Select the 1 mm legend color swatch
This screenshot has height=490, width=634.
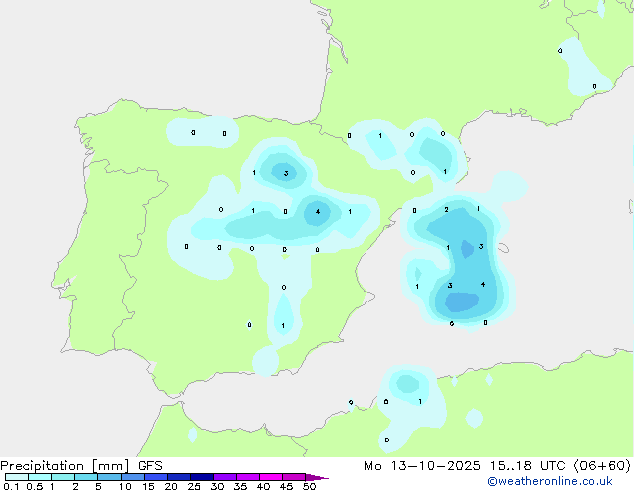pos(63,477)
